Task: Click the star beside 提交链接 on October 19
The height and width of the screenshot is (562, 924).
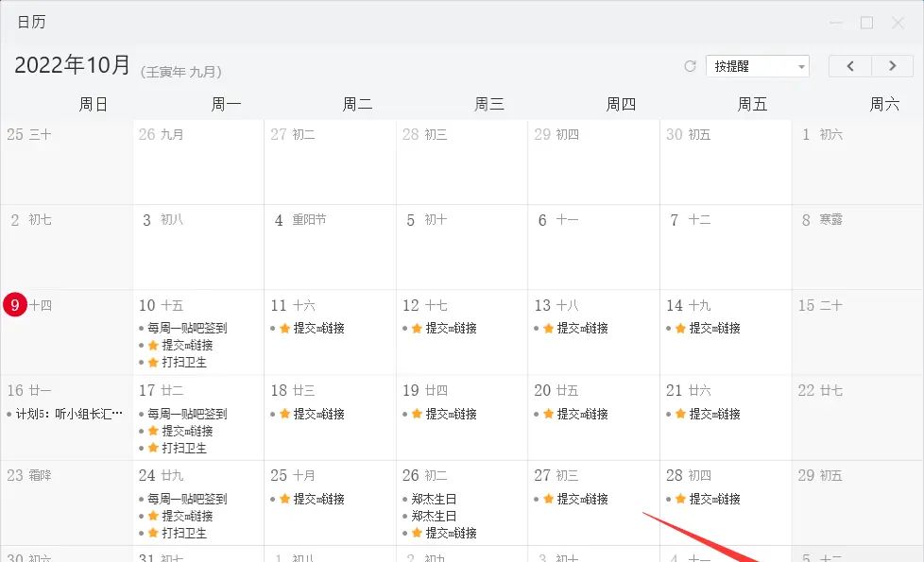Action: (x=417, y=414)
